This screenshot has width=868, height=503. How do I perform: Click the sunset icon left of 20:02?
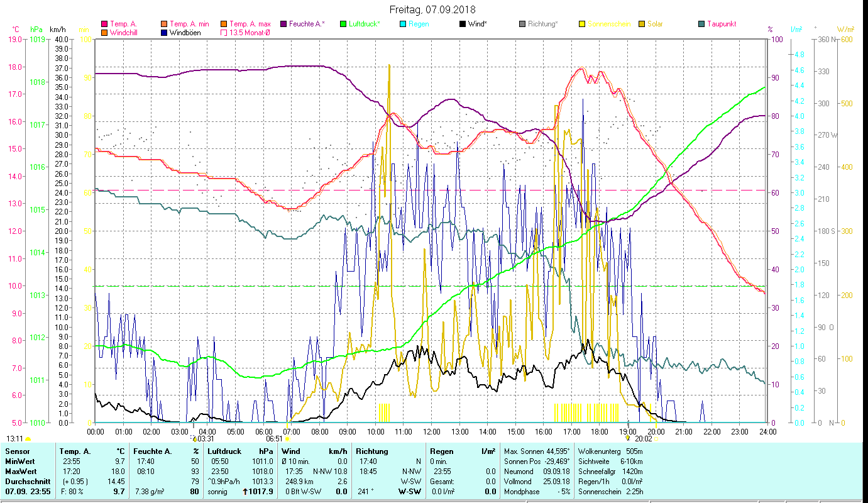coord(628,438)
